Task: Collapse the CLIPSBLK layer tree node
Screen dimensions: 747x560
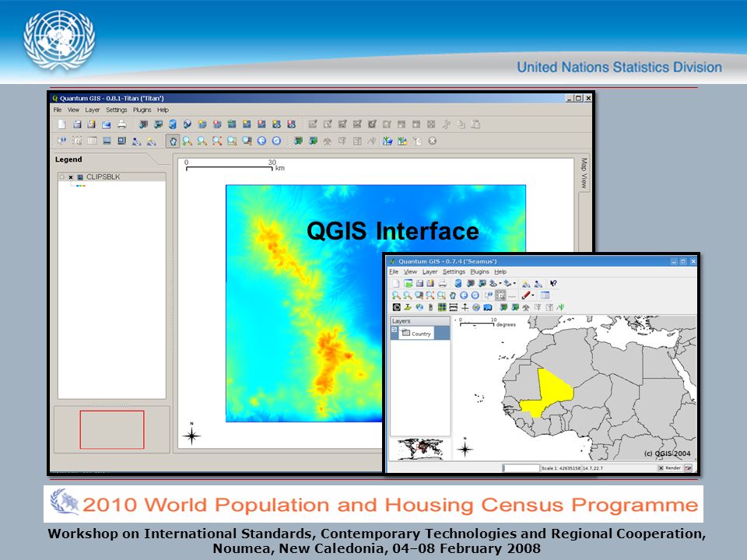Action: 61,177
